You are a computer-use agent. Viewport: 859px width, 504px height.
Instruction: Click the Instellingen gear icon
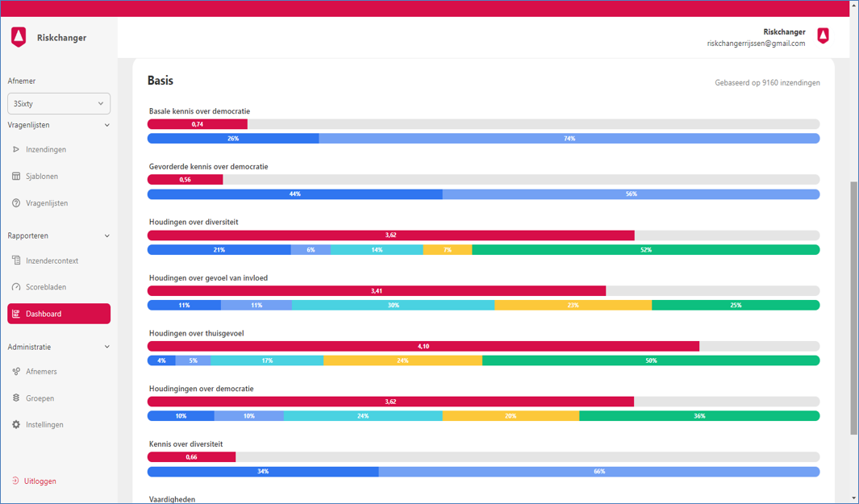(x=16, y=424)
